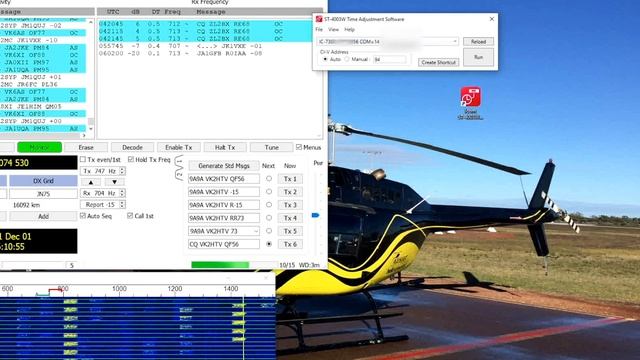Toggle Tx even/1st checkbox
This screenshot has height=360, width=640.
pyautogui.click(x=83, y=159)
